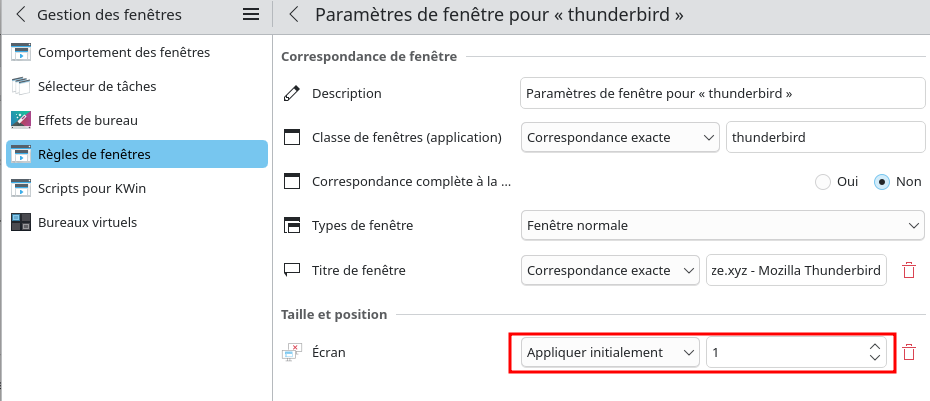Open Comportement des fenêtres section
Screen dimensions: 930x401
click(x=124, y=52)
